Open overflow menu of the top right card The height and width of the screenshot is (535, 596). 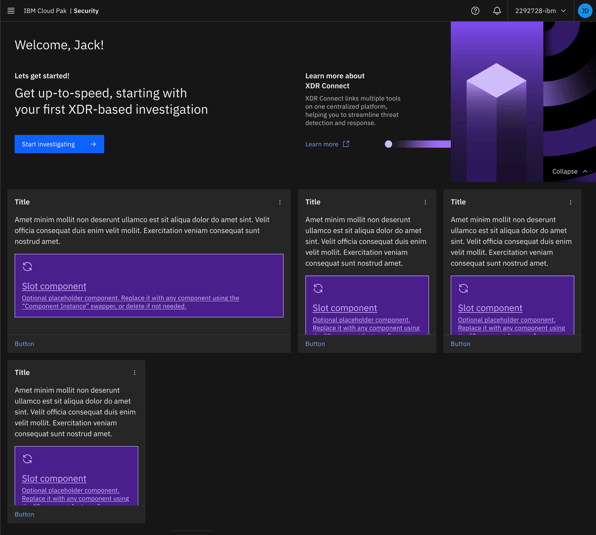pos(570,202)
